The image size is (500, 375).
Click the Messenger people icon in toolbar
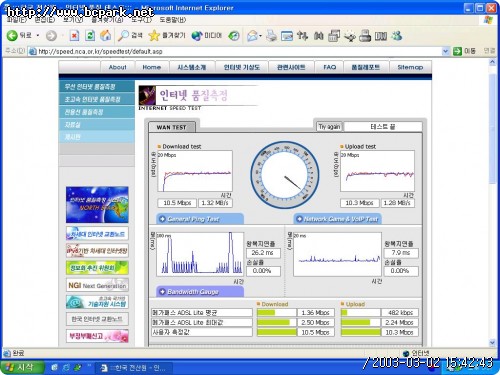pos(397,36)
